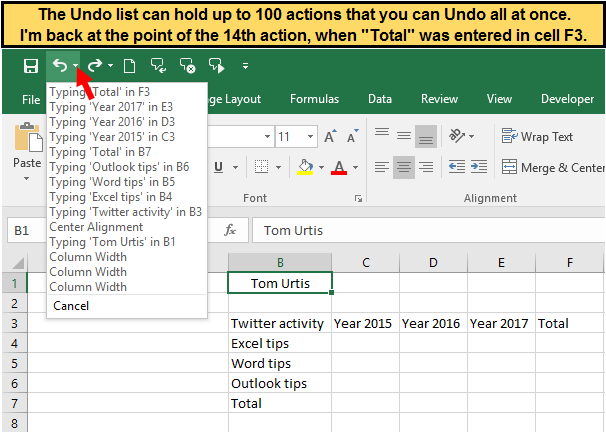This screenshot has height=433, width=606.
Task: Click the Delete comment icon
Action: coord(187,66)
